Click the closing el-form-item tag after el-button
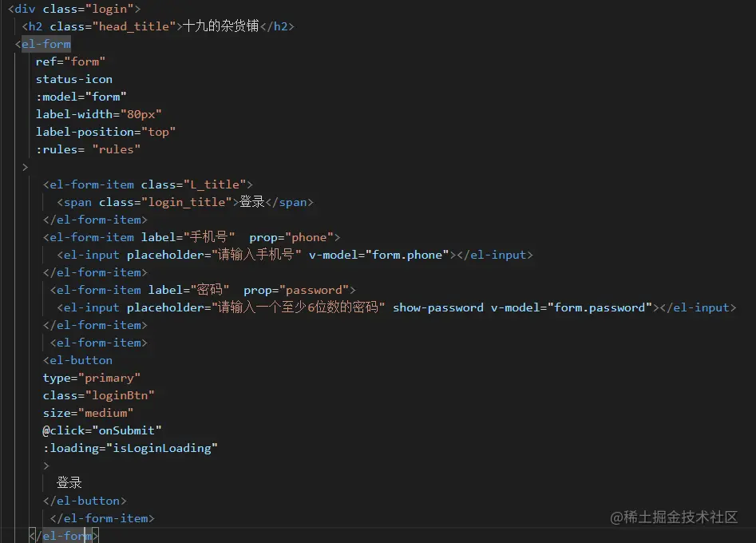The image size is (756, 543). point(102,518)
